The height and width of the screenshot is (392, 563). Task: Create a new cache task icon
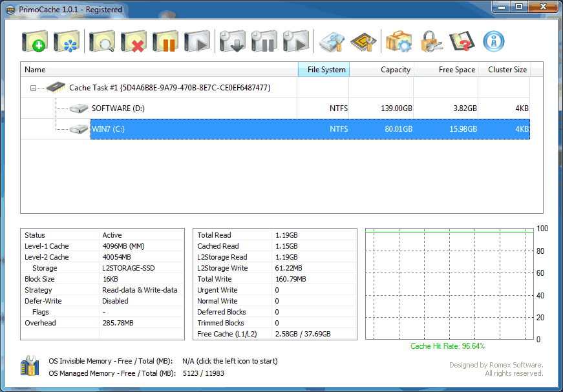34,41
